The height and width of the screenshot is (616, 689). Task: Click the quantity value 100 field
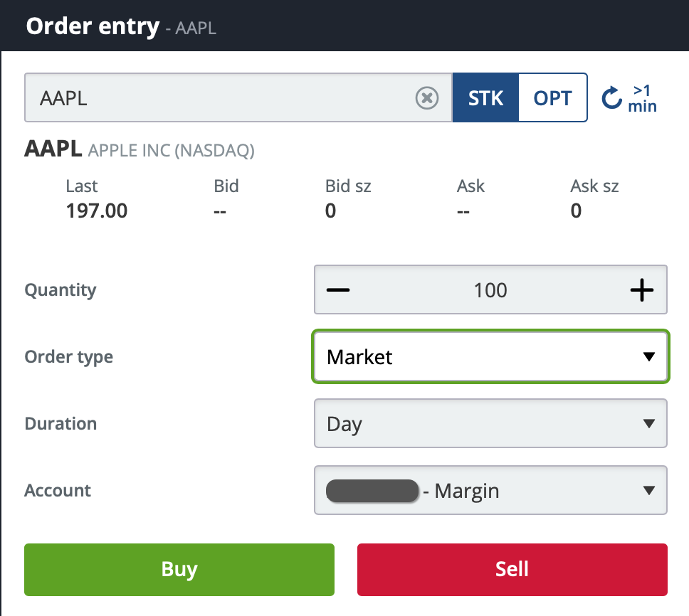click(490, 290)
